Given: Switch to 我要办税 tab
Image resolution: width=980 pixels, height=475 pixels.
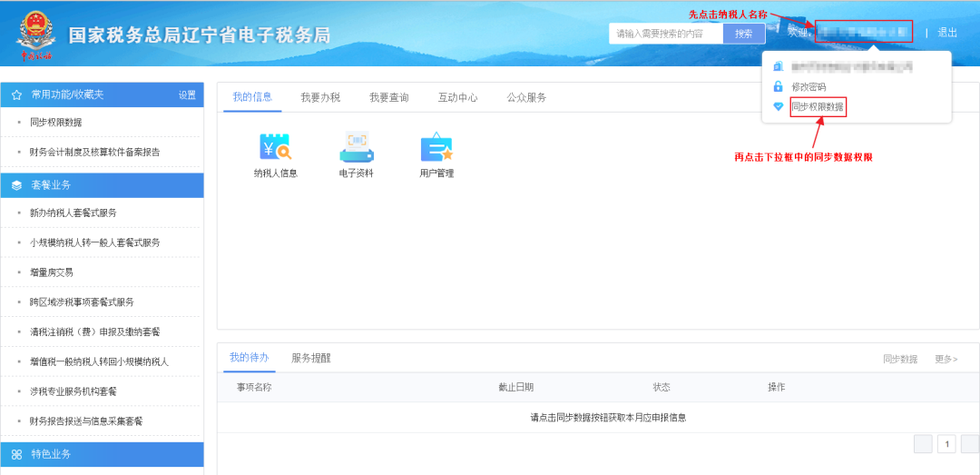Looking at the screenshot, I should [x=320, y=97].
